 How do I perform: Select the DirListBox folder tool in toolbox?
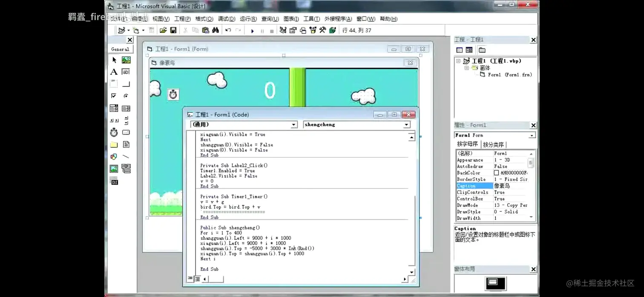click(x=114, y=145)
